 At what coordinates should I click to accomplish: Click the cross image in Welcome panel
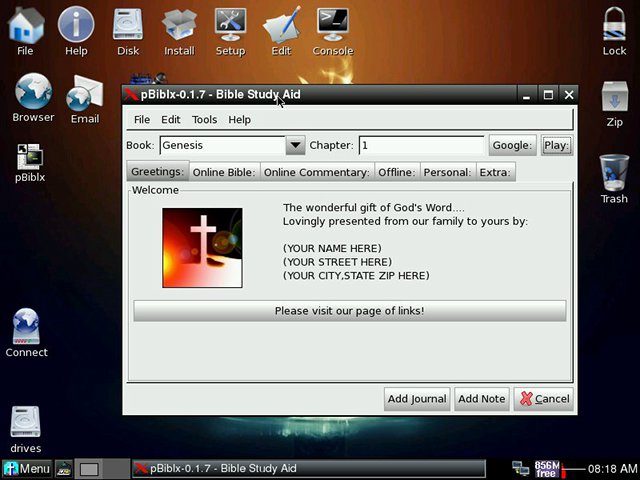pyautogui.click(x=202, y=248)
